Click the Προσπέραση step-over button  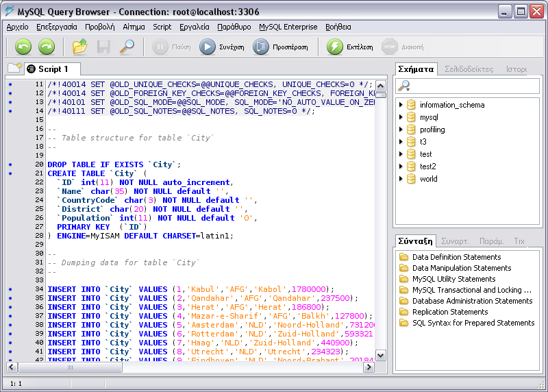[x=280, y=47]
